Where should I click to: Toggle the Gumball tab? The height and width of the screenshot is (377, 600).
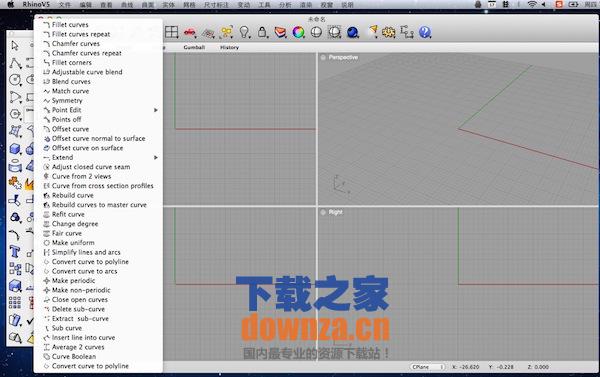pos(194,47)
